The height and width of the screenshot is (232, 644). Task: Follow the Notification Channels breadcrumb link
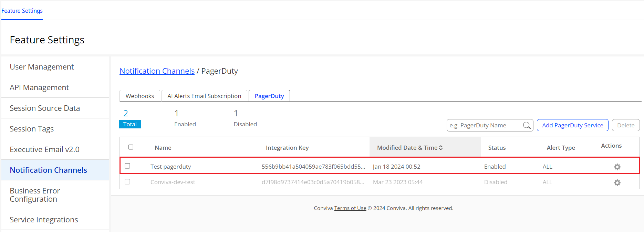(x=157, y=71)
